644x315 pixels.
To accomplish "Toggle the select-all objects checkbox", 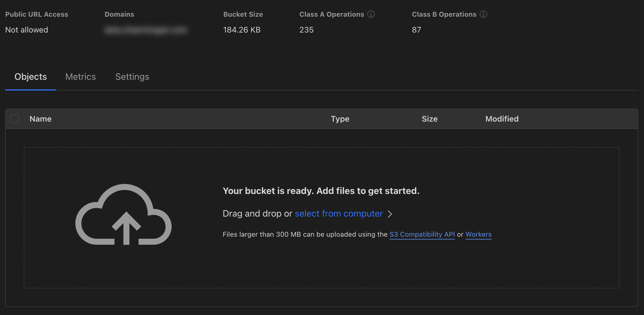I will [15, 119].
